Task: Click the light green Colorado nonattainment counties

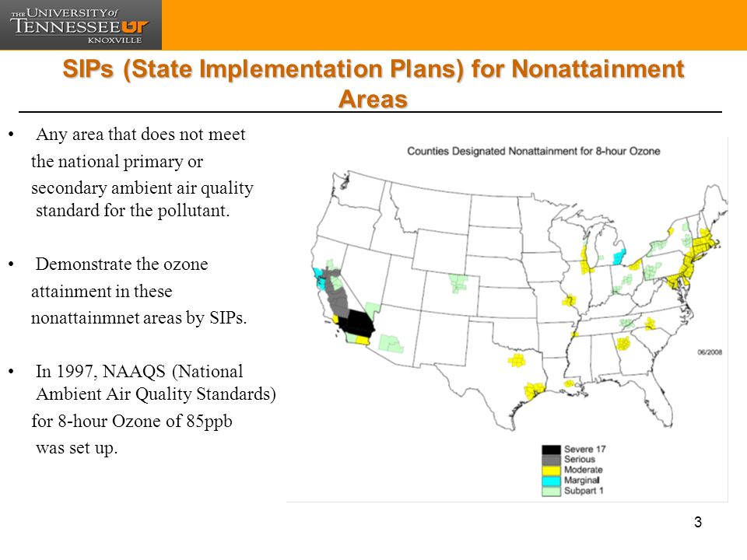Action: (458, 283)
